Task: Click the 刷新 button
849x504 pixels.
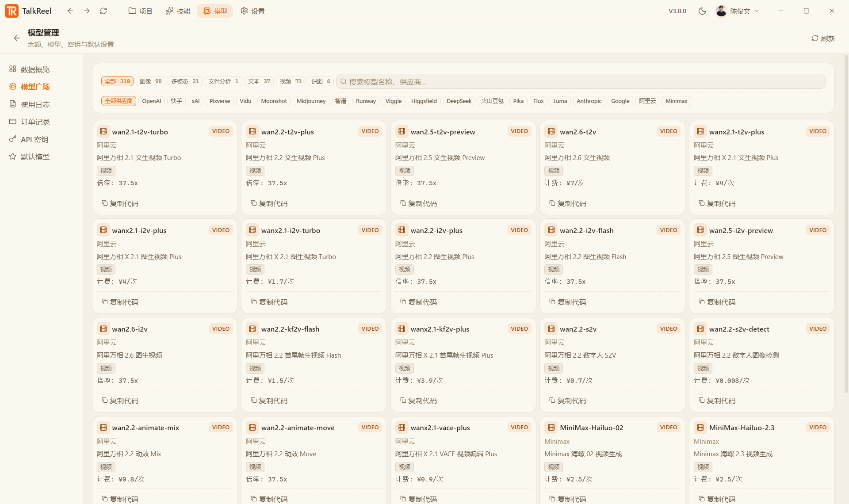Action: coord(823,38)
